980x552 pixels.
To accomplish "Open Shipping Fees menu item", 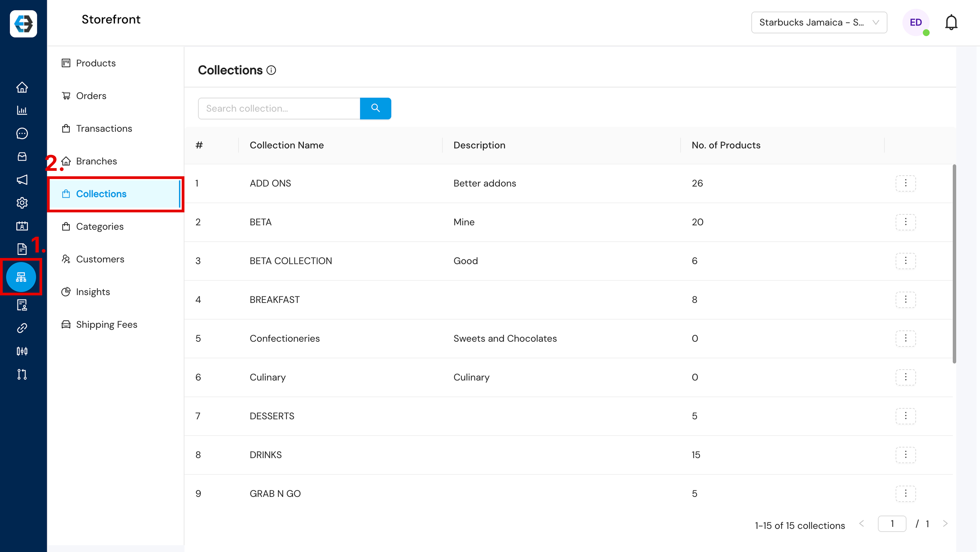I will [x=107, y=324].
